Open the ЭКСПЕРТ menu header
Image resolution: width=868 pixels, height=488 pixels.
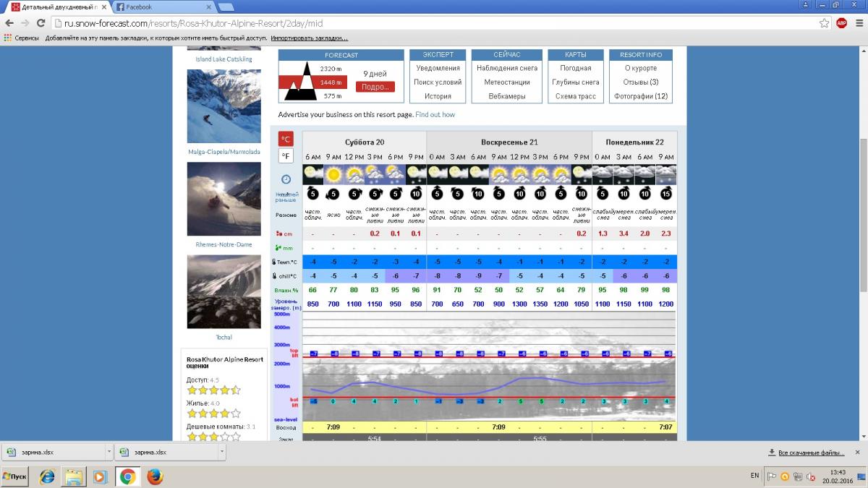click(438, 55)
